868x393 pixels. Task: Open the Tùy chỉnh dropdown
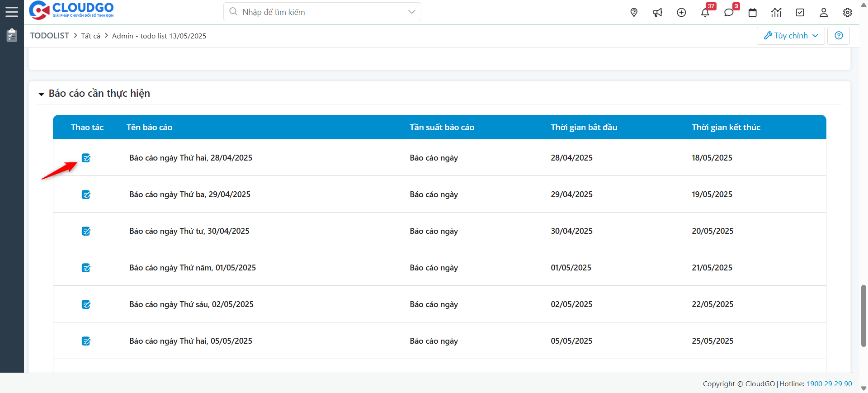[791, 36]
